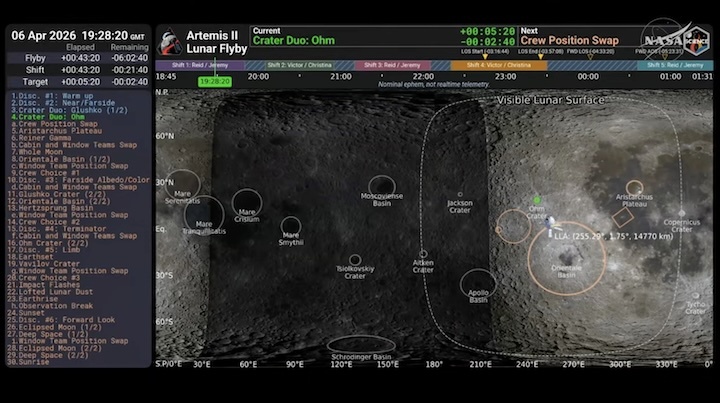Select list item '2.Disc. #2: Near/Farside'
The width and height of the screenshot is (720, 403).
63,103
